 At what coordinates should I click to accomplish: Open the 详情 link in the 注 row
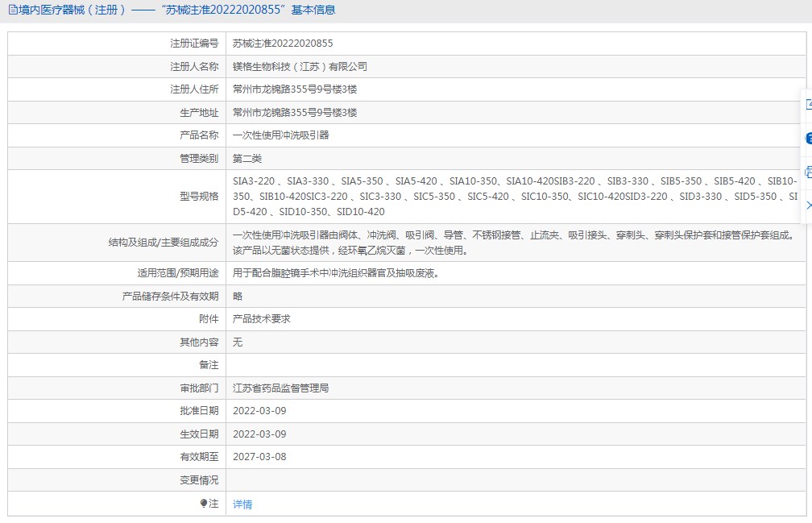tap(242, 504)
